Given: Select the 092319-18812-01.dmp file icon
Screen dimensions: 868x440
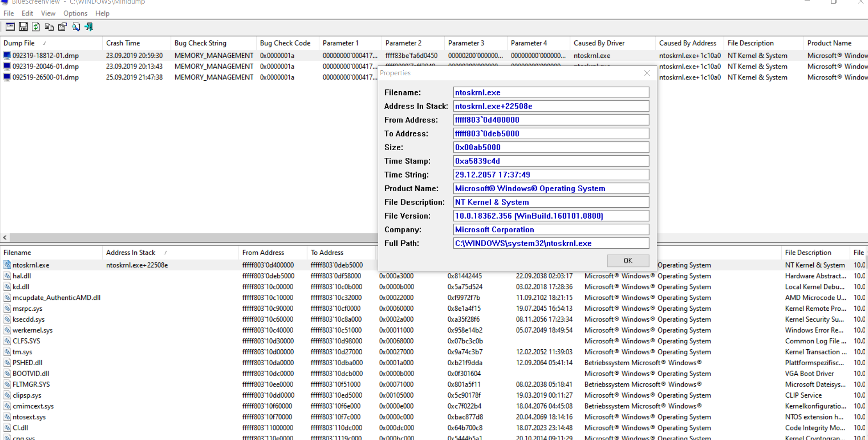Looking at the screenshot, I should 7,56.
